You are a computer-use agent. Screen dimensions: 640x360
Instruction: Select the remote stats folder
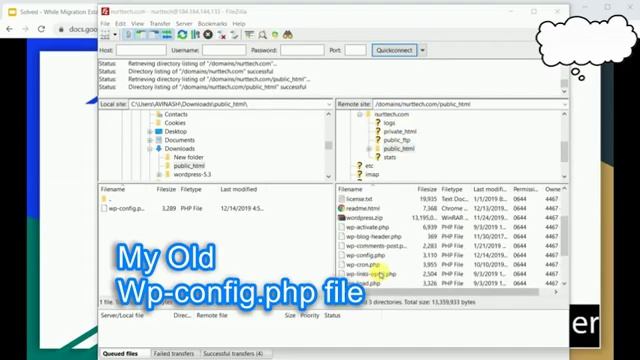(389, 157)
